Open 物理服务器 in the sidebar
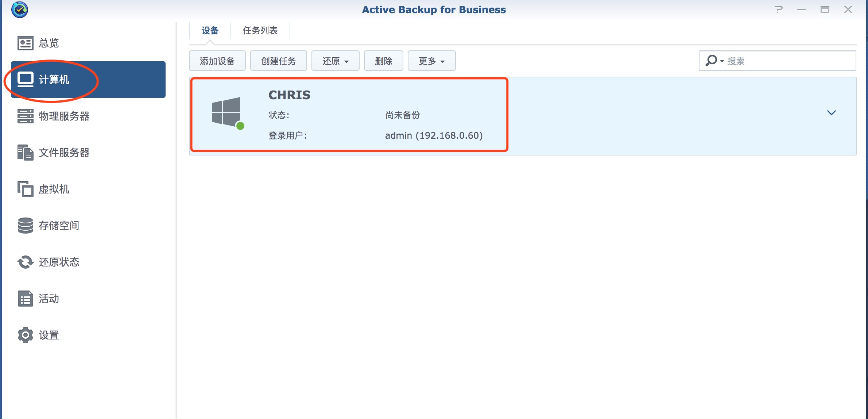This screenshot has width=868, height=419. 88,116
